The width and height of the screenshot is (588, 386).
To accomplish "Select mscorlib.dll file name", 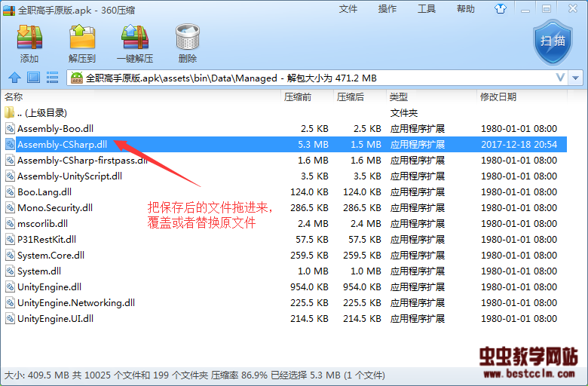I will [x=42, y=224].
